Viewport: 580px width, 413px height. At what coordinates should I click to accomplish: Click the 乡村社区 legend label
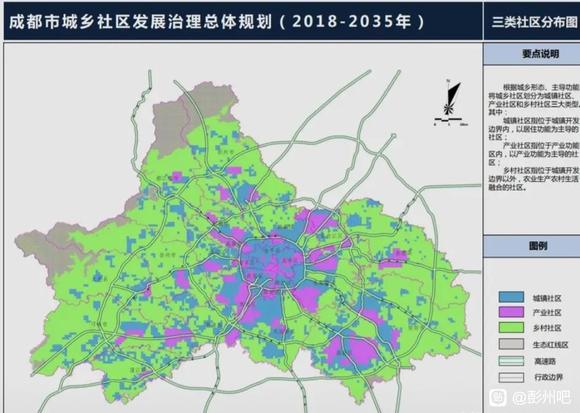[x=547, y=328]
